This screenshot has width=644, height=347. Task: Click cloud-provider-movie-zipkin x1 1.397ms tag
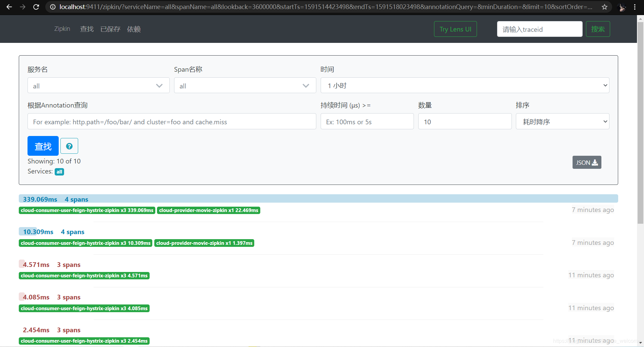tap(204, 243)
